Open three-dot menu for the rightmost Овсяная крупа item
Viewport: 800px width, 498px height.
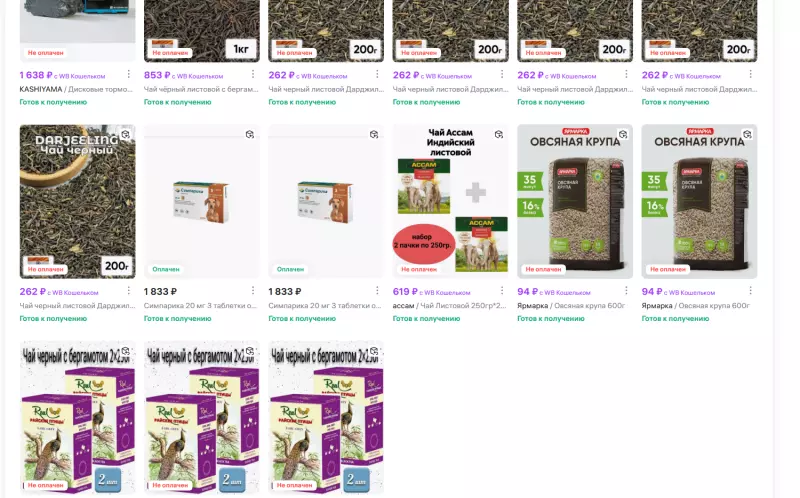click(751, 291)
